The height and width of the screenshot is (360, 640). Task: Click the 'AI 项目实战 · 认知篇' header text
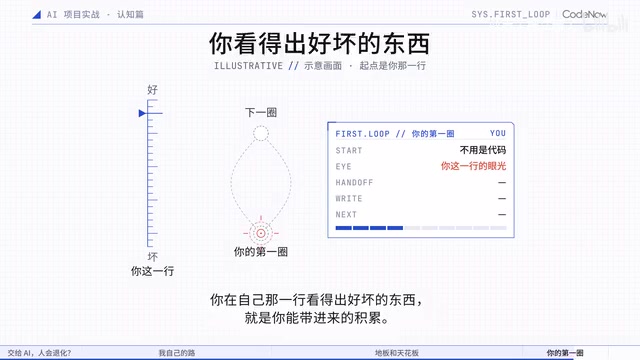coord(95,15)
